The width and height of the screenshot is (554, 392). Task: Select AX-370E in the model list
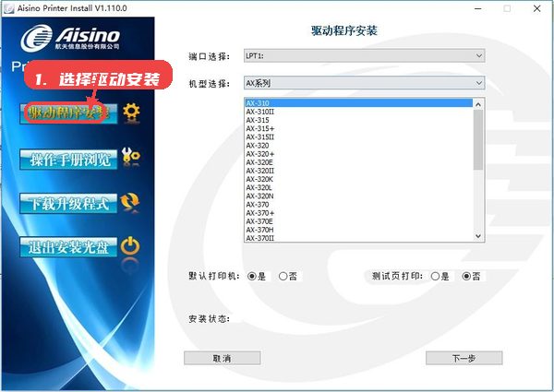tap(358, 221)
